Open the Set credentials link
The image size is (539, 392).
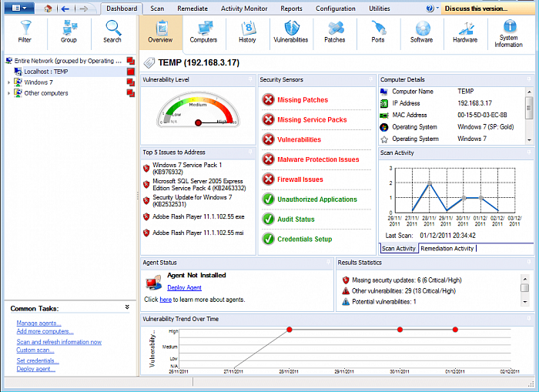pos(38,360)
